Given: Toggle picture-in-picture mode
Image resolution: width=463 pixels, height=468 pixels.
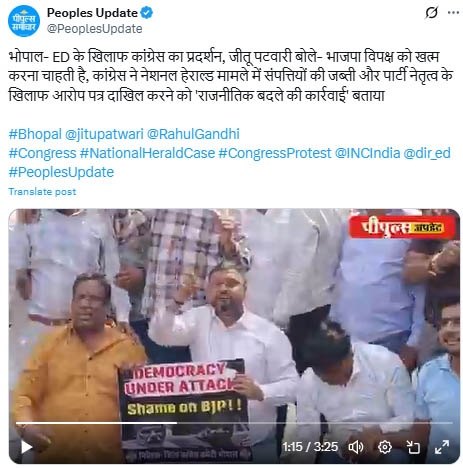Looking at the screenshot, I should click(413, 447).
